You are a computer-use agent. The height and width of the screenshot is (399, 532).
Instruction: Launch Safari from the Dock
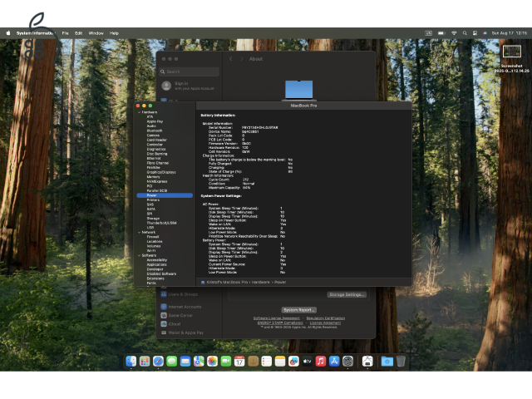pyautogui.click(x=158, y=362)
